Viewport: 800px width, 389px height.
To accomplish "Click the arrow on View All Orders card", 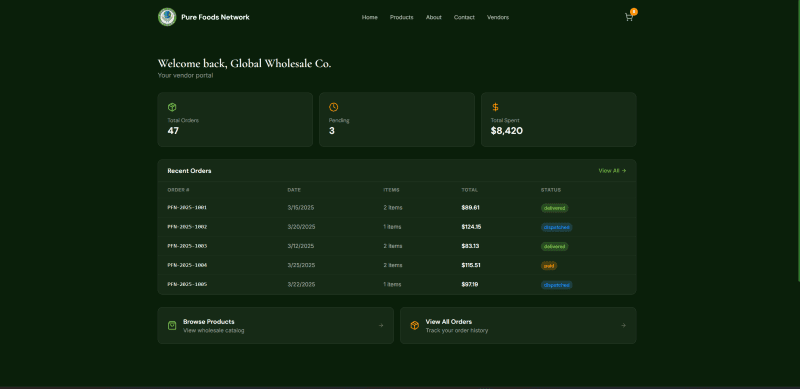I will pyautogui.click(x=623, y=326).
